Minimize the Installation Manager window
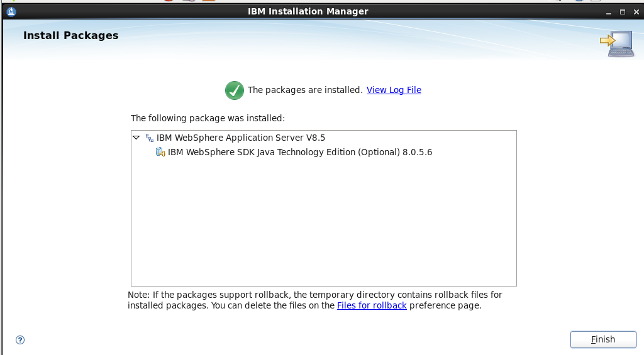Viewport: 644px width, 355px height. (x=608, y=11)
